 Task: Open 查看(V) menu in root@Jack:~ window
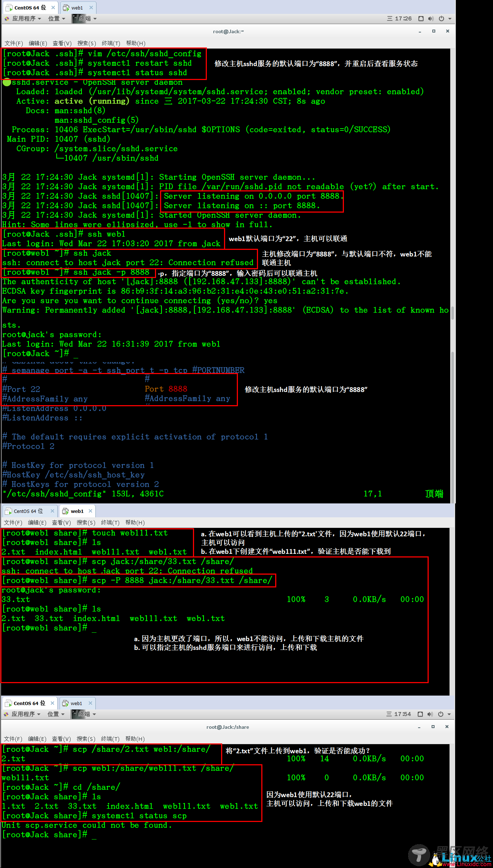click(x=62, y=43)
